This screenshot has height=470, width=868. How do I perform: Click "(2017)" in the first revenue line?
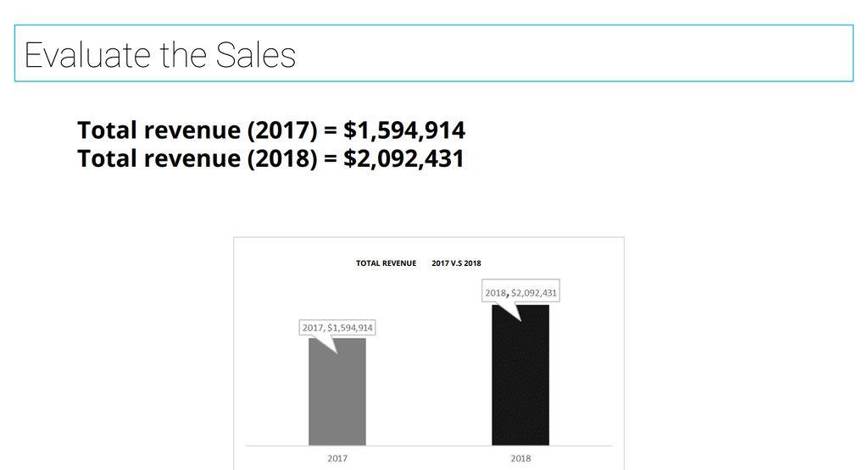[x=282, y=130]
